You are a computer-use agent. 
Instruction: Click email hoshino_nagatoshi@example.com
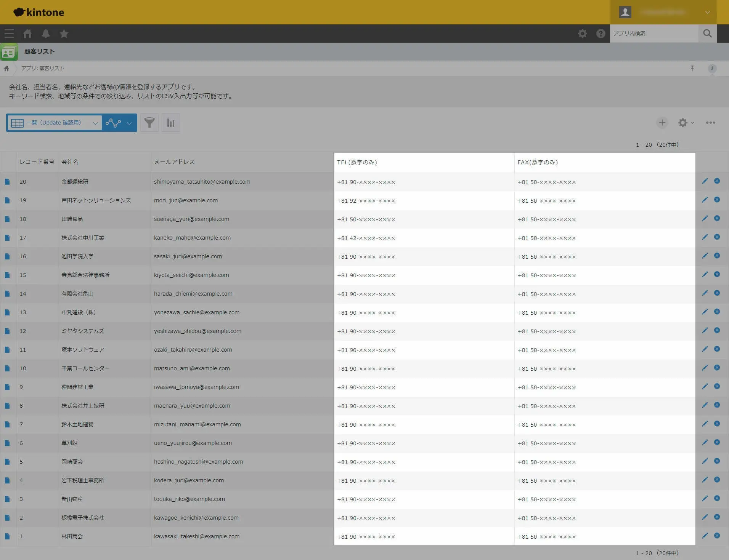(x=198, y=462)
